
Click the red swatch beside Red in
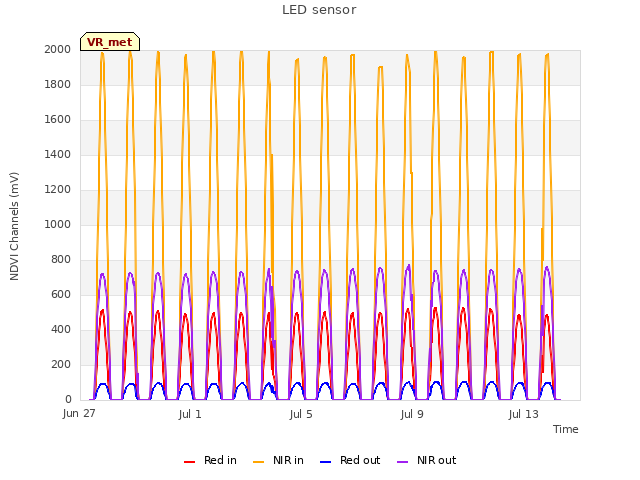tap(189, 462)
